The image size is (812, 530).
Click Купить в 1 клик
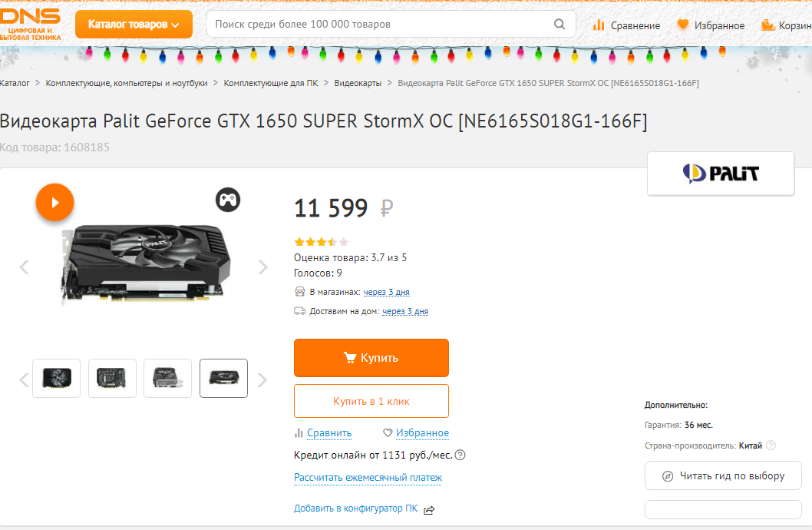coord(371,401)
